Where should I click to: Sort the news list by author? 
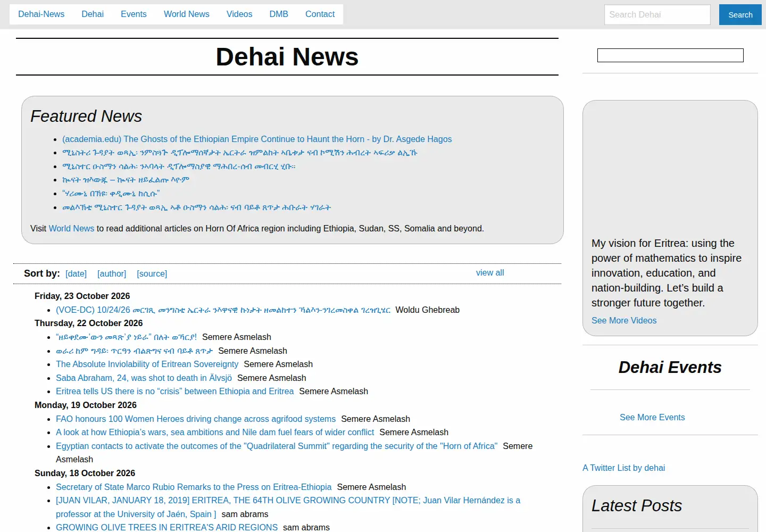(x=112, y=274)
